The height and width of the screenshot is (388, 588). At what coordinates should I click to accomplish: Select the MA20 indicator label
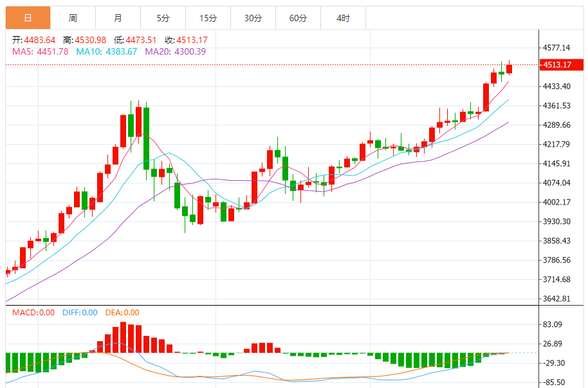[x=175, y=51]
